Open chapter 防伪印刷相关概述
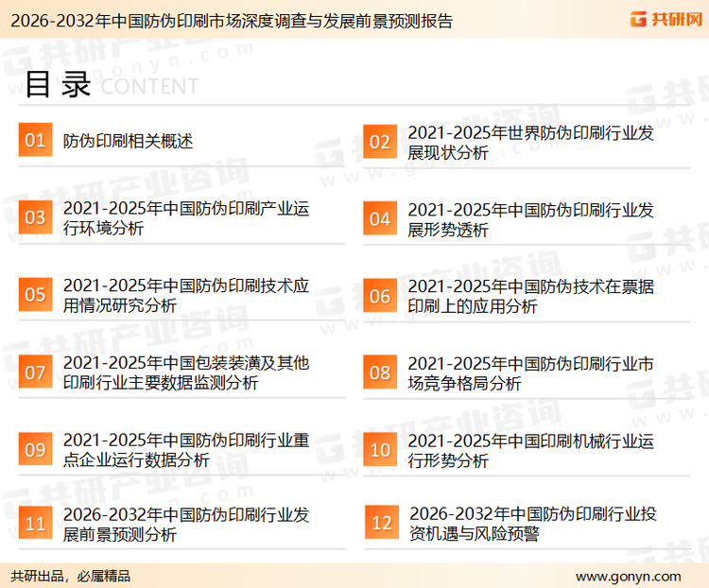The width and height of the screenshot is (709, 588). tap(128, 141)
